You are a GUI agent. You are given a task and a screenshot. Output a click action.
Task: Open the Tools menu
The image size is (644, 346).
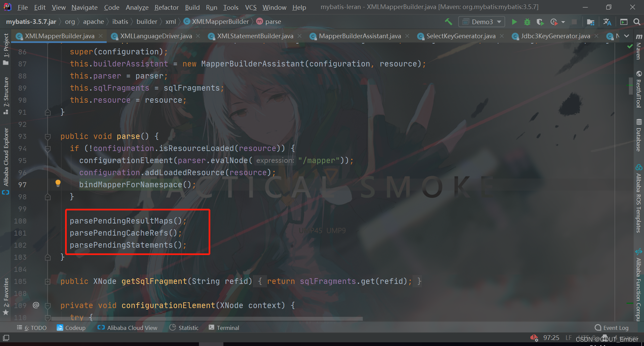click(231, 7)
